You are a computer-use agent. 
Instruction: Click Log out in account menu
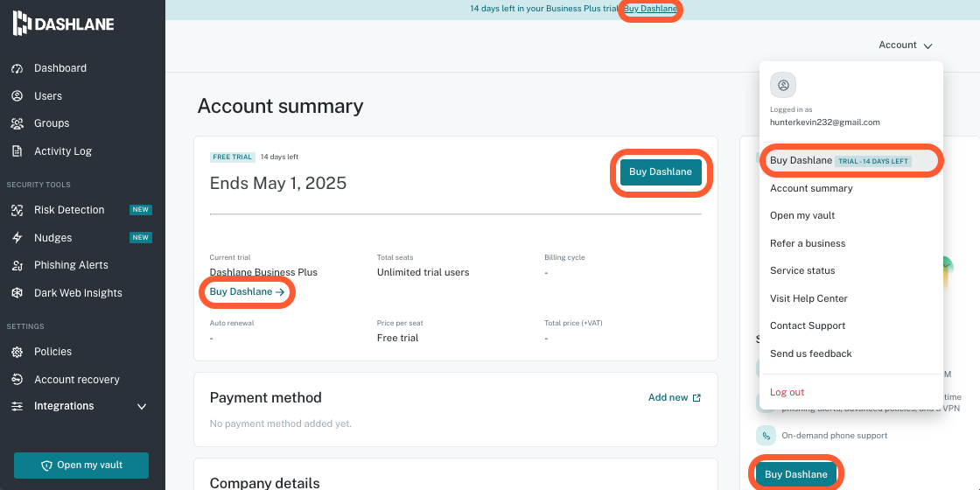tap(787, 392)
